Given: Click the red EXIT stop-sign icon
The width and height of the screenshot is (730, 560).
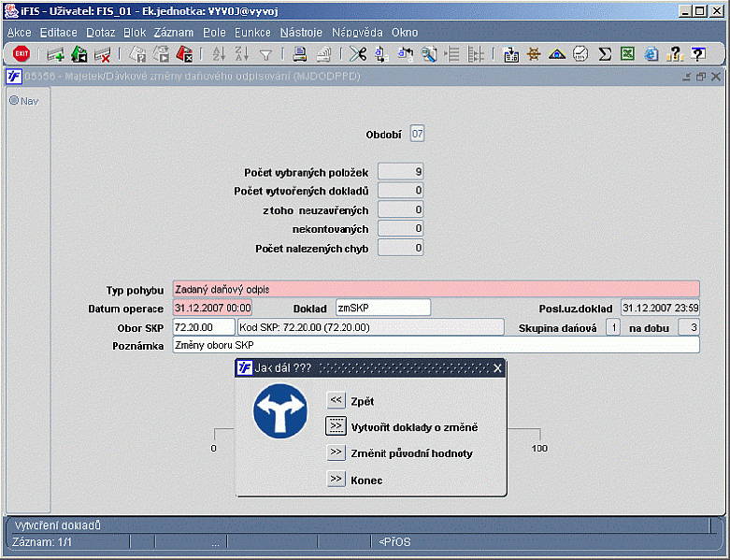Looking at the screenshot, I should (x=21, y=54).
